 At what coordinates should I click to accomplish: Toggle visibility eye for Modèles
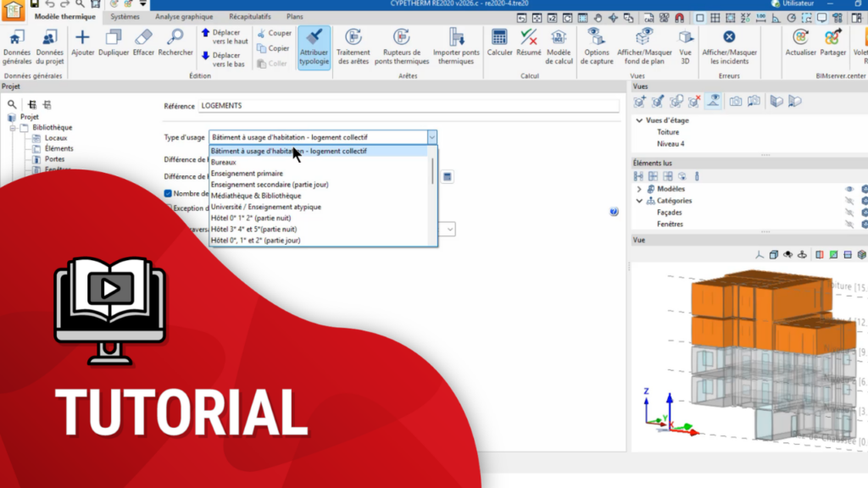[849, 189]
